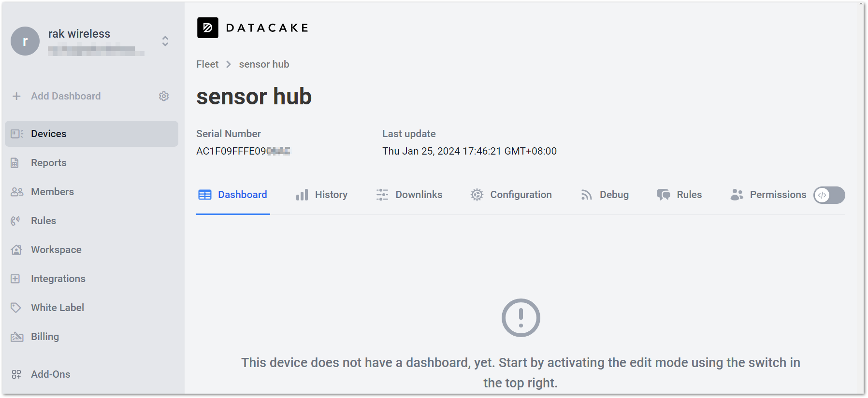Go to the Permissions tab
This screenshot has width=868, height=398.
click(768, 195)
